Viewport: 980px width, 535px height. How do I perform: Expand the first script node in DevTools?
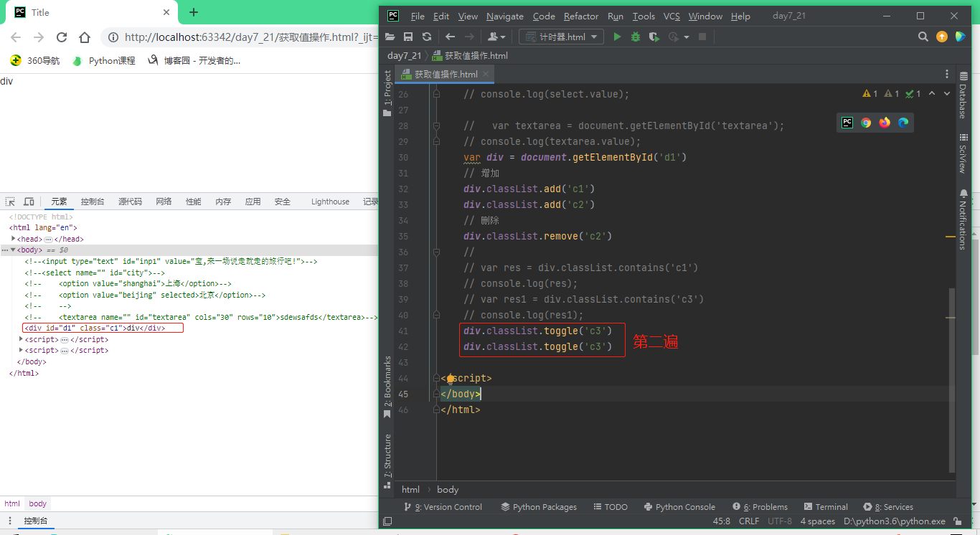[x=22, y=339]
